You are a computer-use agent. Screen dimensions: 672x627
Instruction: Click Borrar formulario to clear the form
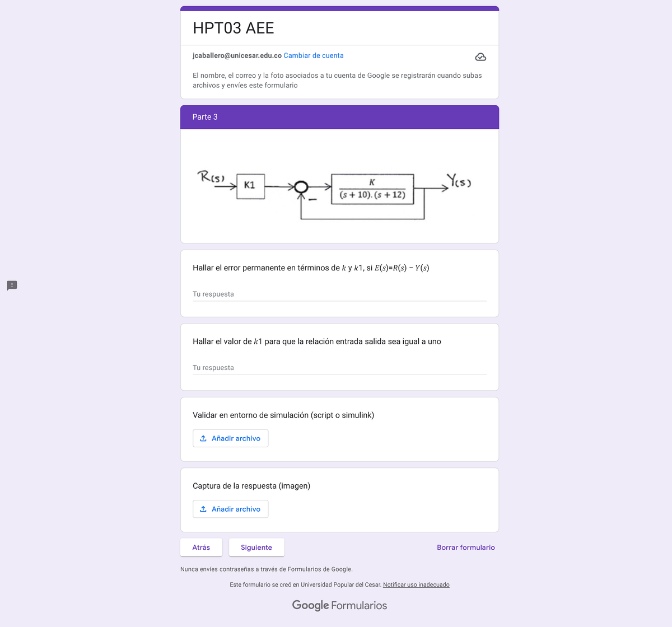point(465,548)
